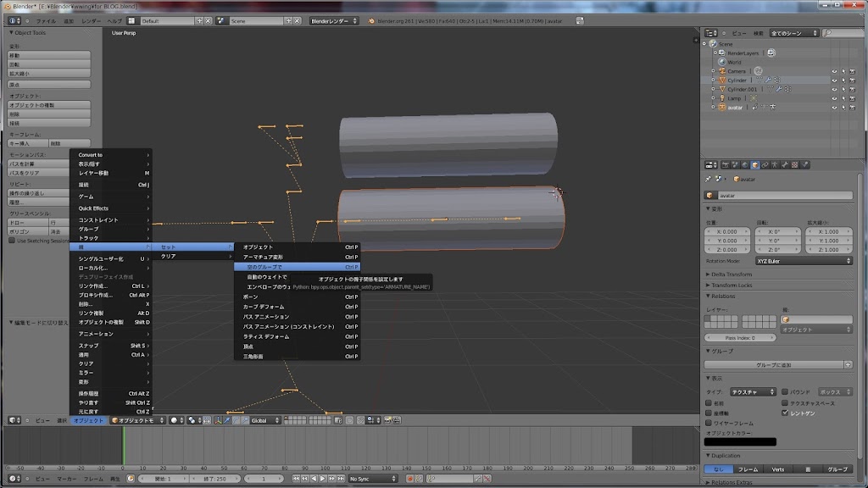This screenshot has height=488, width=868.
Task: Click the グループに追加 button
Action: [x=774, y=364]
